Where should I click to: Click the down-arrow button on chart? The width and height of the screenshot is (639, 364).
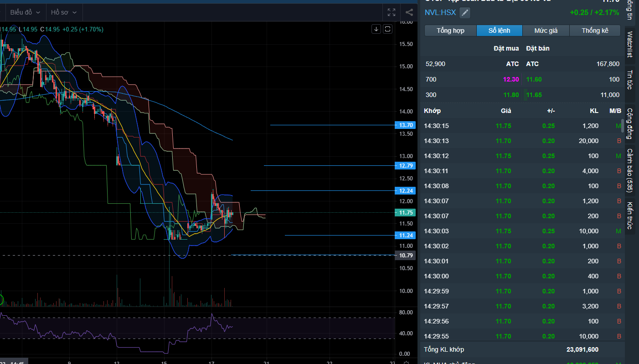[376, 29]
